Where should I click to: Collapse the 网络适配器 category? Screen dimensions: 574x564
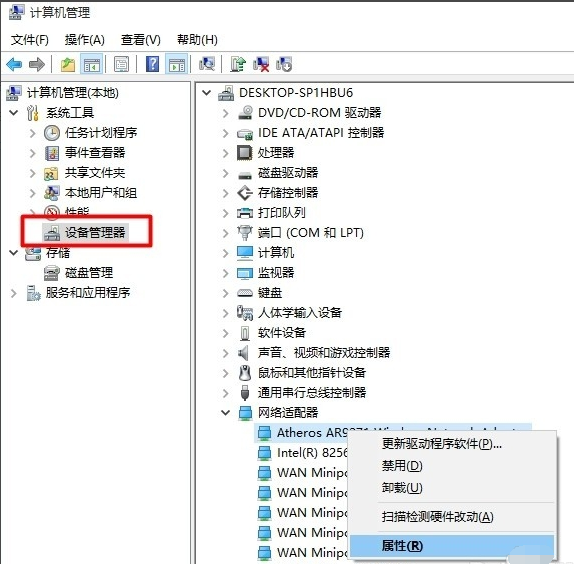click(x=226, y=413)
